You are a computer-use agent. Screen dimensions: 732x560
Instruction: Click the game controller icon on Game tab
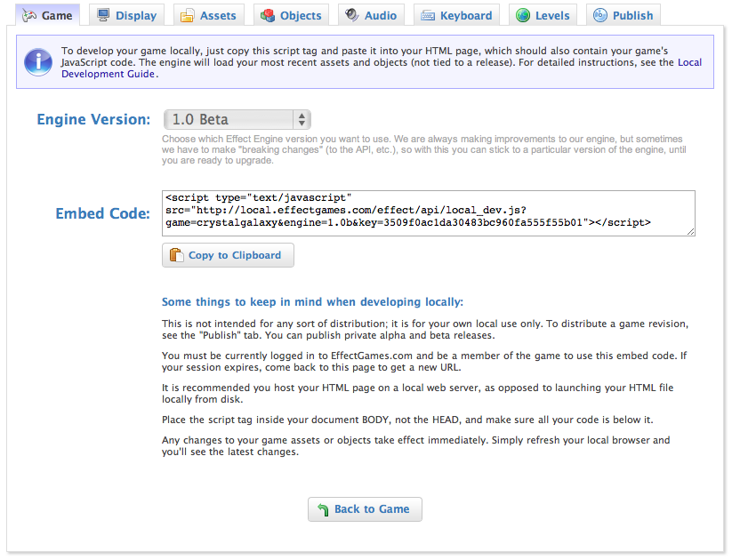click(29, 15)
